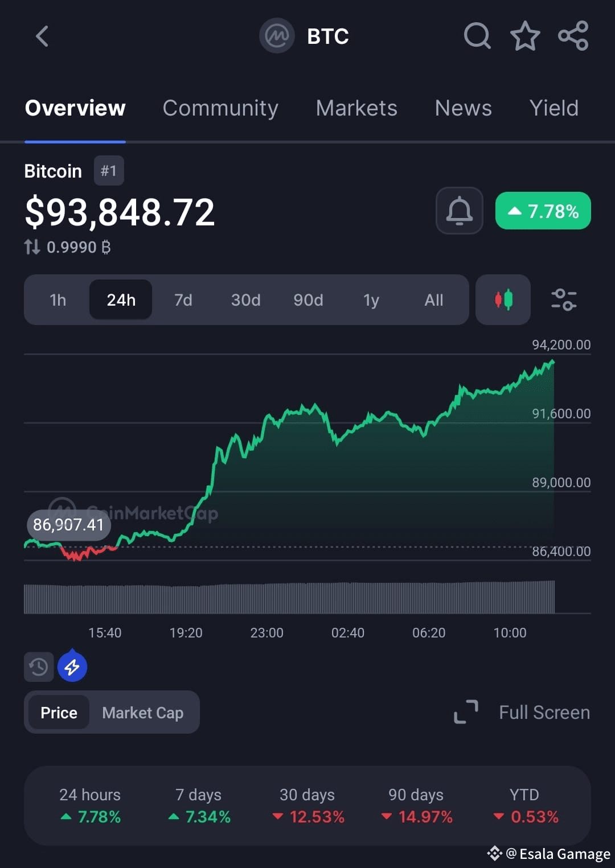
Task: Go back using the left chevron
Action: 42,36
